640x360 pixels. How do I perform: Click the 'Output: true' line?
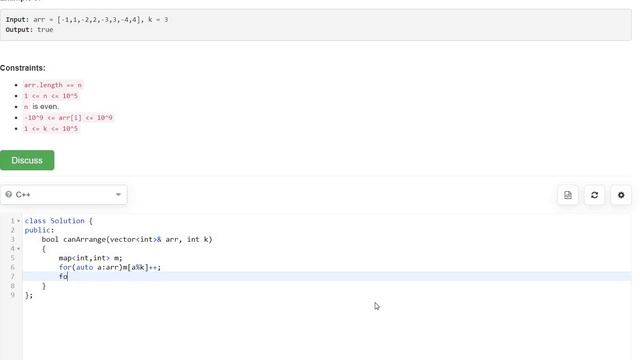pyautogui.click(x=29, y=30)
